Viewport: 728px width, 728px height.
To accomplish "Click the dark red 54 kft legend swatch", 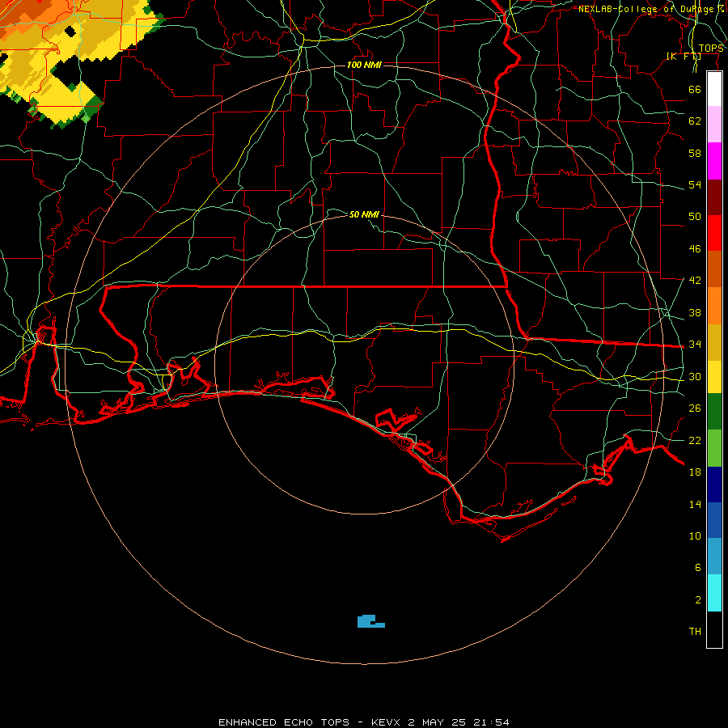I will 714,197.
